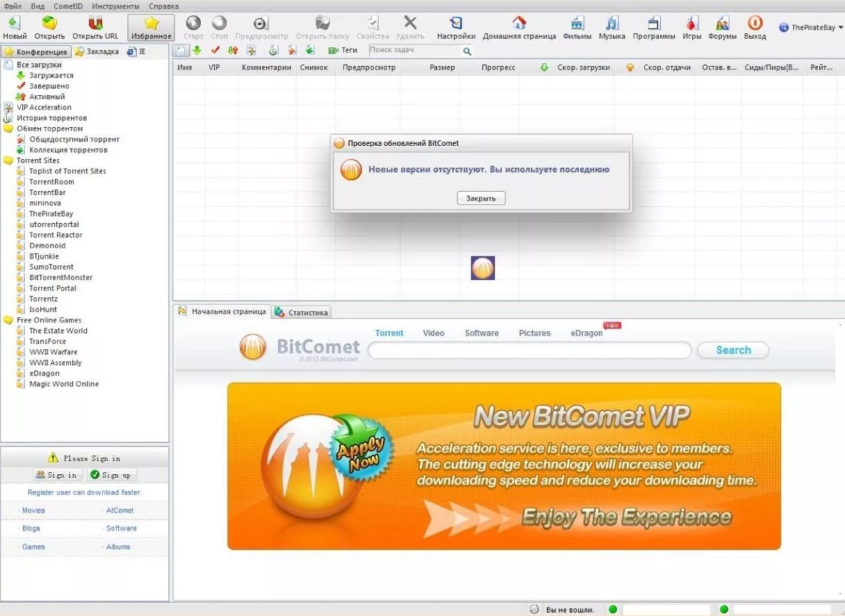845x616 pixels.
Task: Filter by downloading green arrow icon
Action: tap(197, 50)
